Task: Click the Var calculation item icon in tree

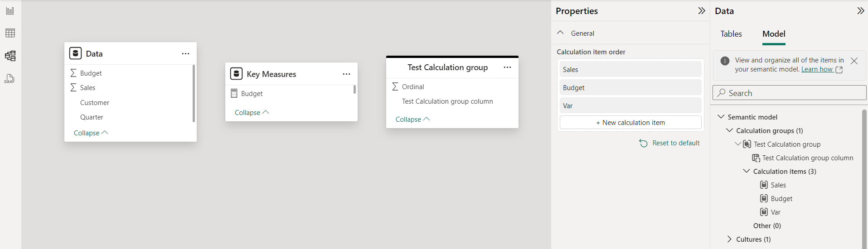Action: coord(764,212)
